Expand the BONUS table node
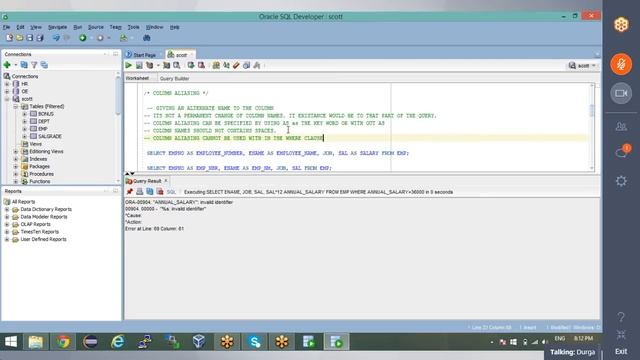 [x=24, y=114]
